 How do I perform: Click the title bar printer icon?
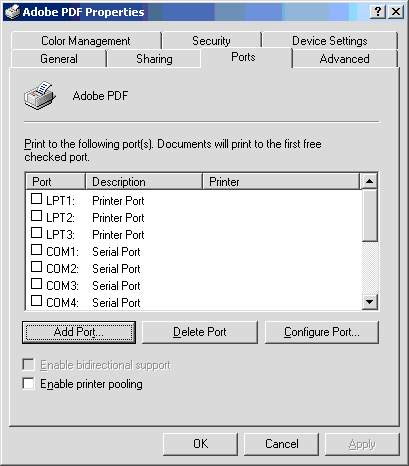[12, 12]
